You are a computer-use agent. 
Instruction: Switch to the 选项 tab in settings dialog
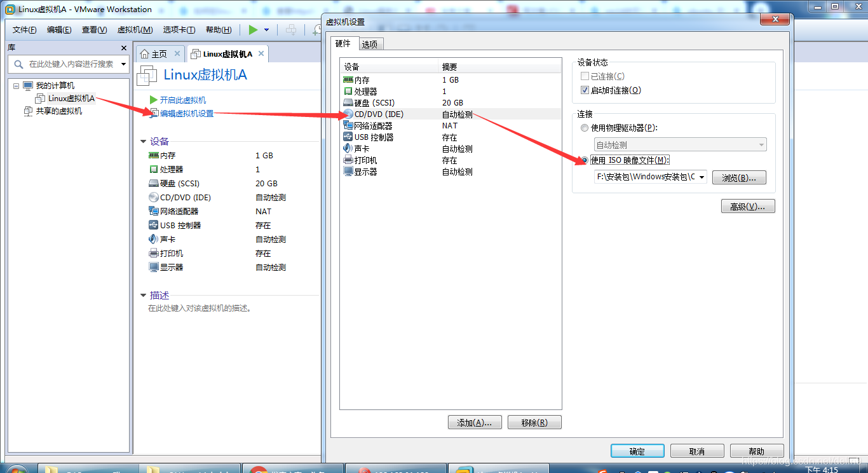click(370, 44)
